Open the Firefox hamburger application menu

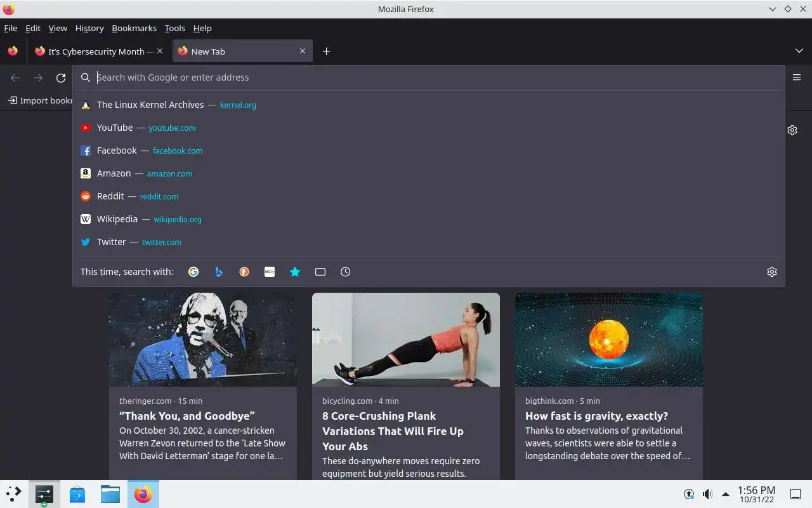tap(797, 77)
